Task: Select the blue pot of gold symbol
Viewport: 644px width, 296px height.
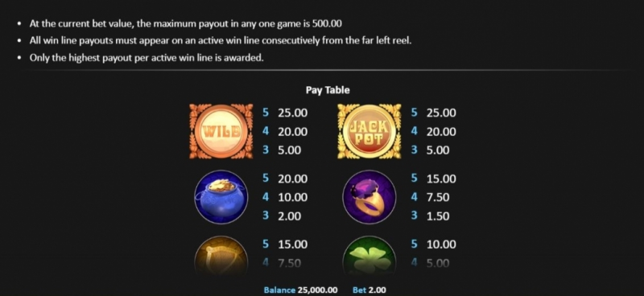Action: pyautogui.click(x=221, y=197)
